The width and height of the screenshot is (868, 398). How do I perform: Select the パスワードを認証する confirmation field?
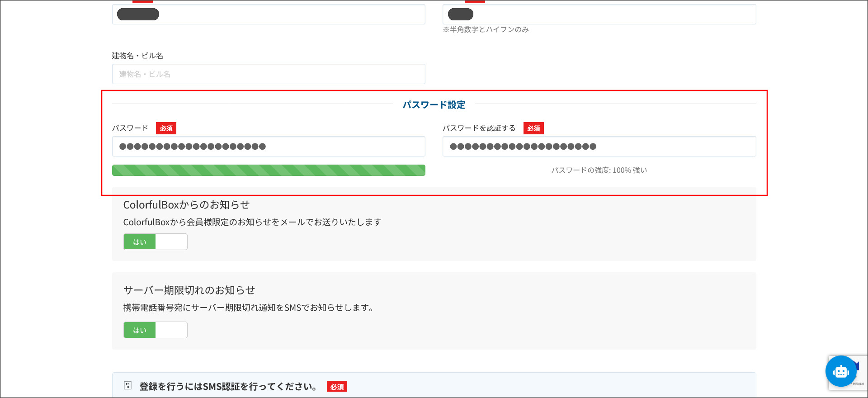pos(599,147)
